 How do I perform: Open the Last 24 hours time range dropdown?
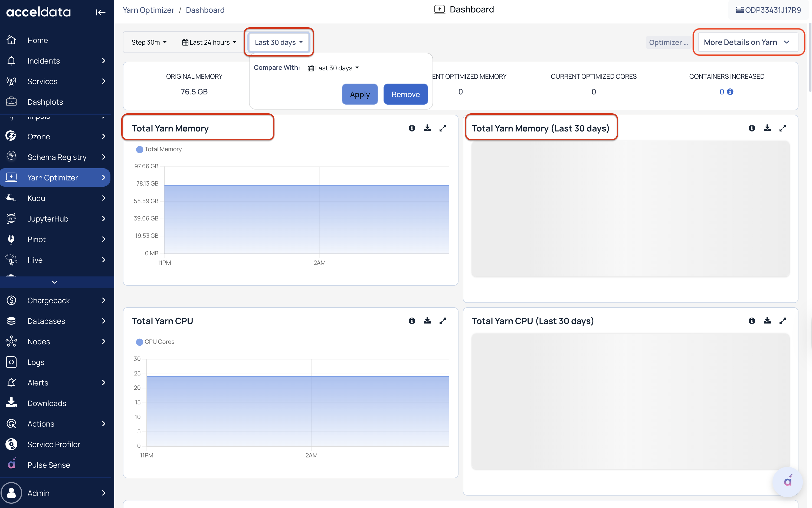[209, 42]
